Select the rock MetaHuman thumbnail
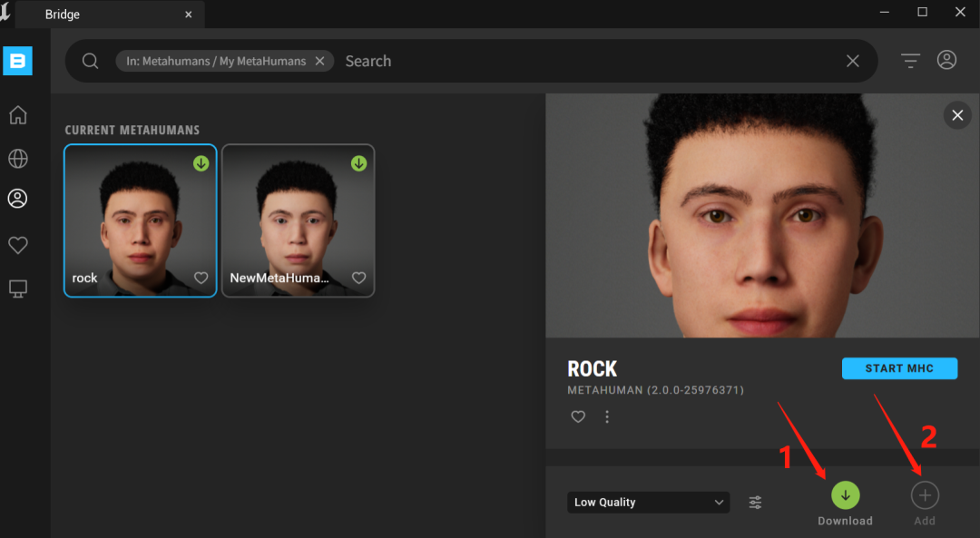 click(140, 220)
